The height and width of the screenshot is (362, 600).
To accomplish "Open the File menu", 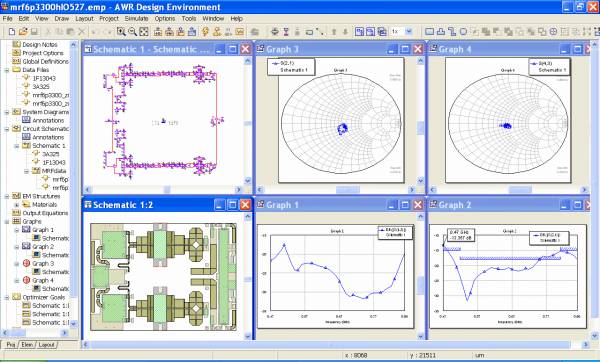I will pos(7,18).
